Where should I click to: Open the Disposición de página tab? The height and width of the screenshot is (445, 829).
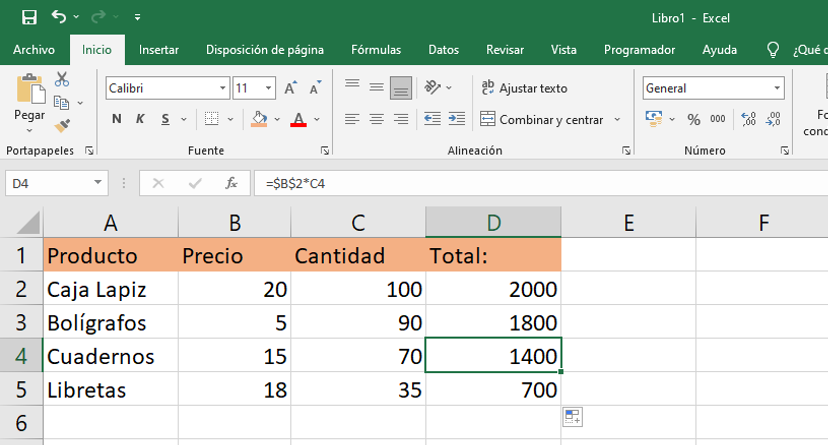click(265, 50)
